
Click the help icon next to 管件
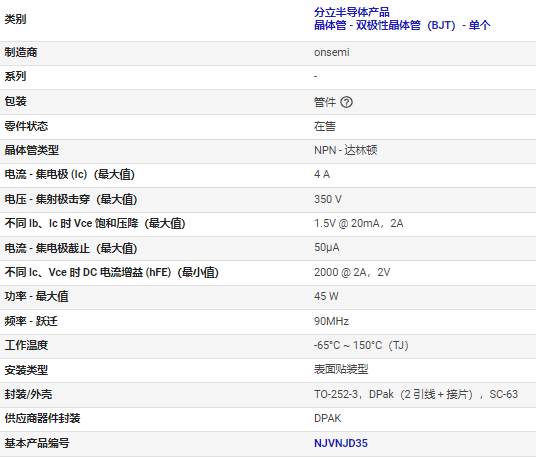tap(346, 102)
